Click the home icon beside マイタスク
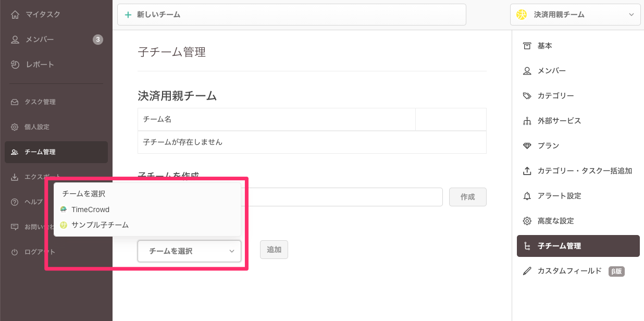 pos(15,15)
